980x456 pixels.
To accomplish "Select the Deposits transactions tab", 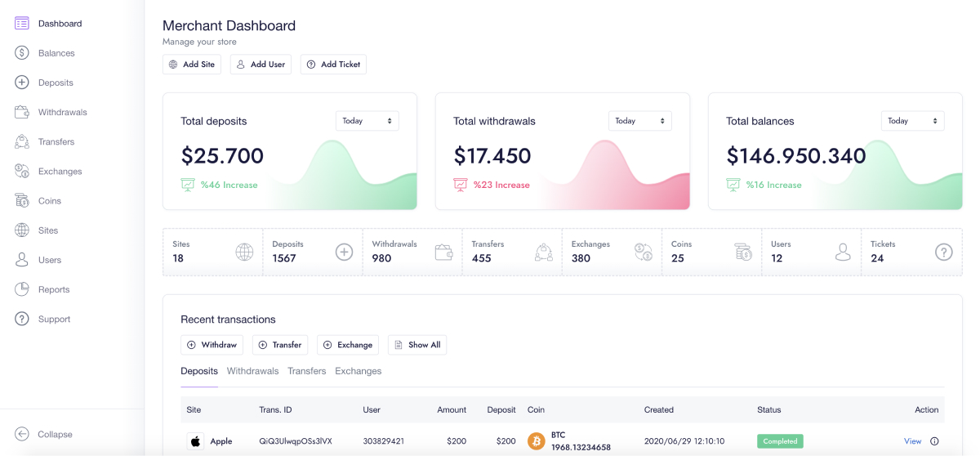I will tap(199, 371).
